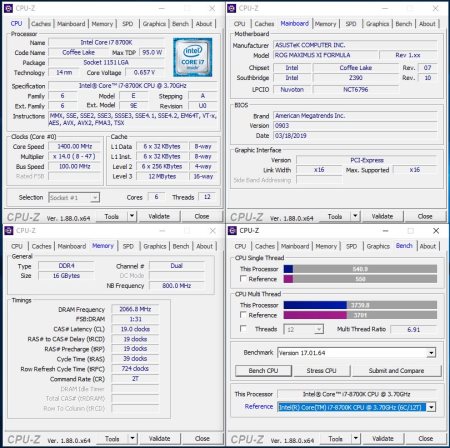Click the Command Rate 2T value
The height and width of the screenshot is (448, 450).
click(135, 379)
